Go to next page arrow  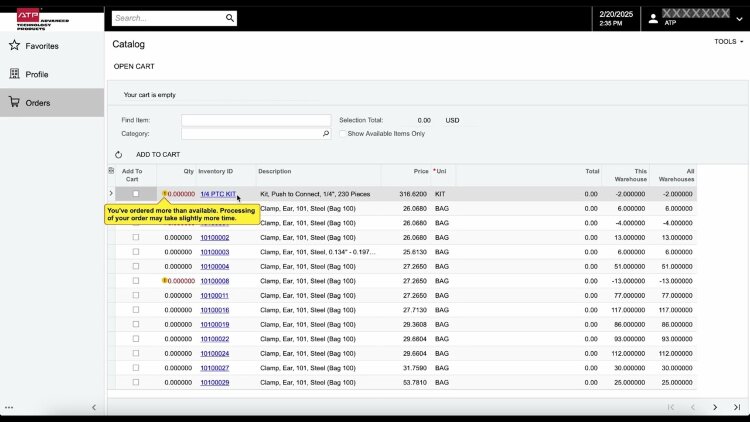pos(715,407)
